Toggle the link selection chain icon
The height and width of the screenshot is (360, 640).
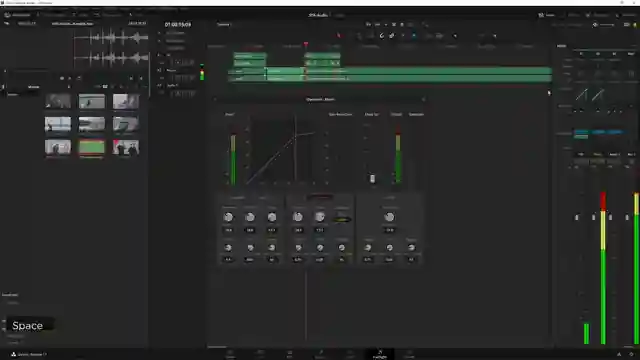(392, 36)
